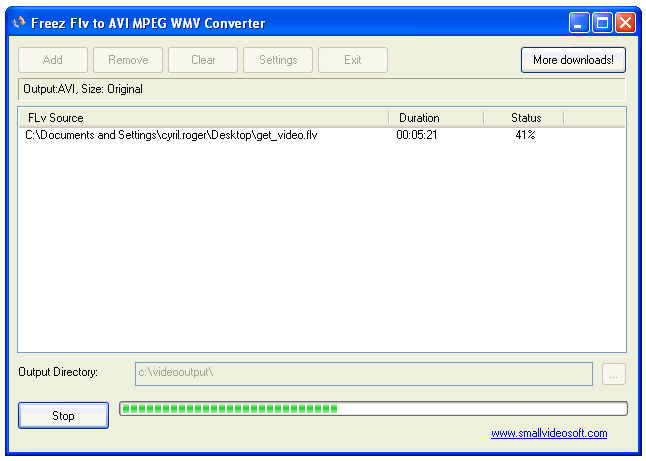Image resolution: width=646 pixels, height=461 pixels.
Task: Stop the conversion with Stop button
Action: coord(63,416)
